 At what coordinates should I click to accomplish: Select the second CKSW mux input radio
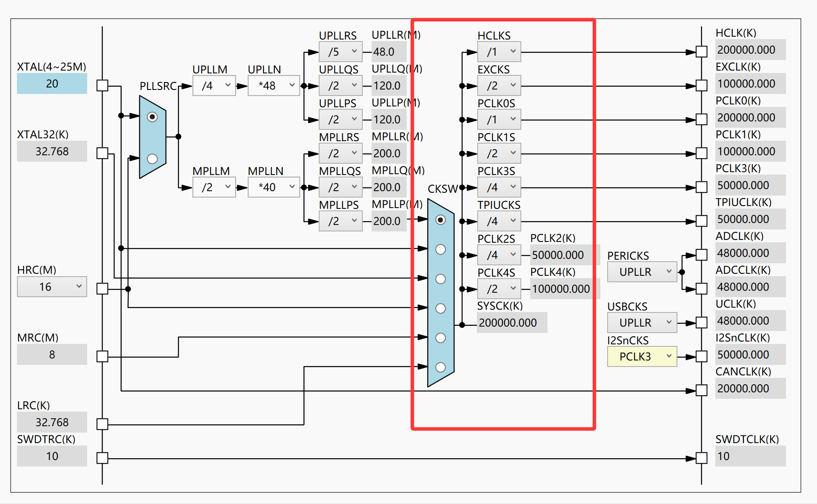(441, 250)
